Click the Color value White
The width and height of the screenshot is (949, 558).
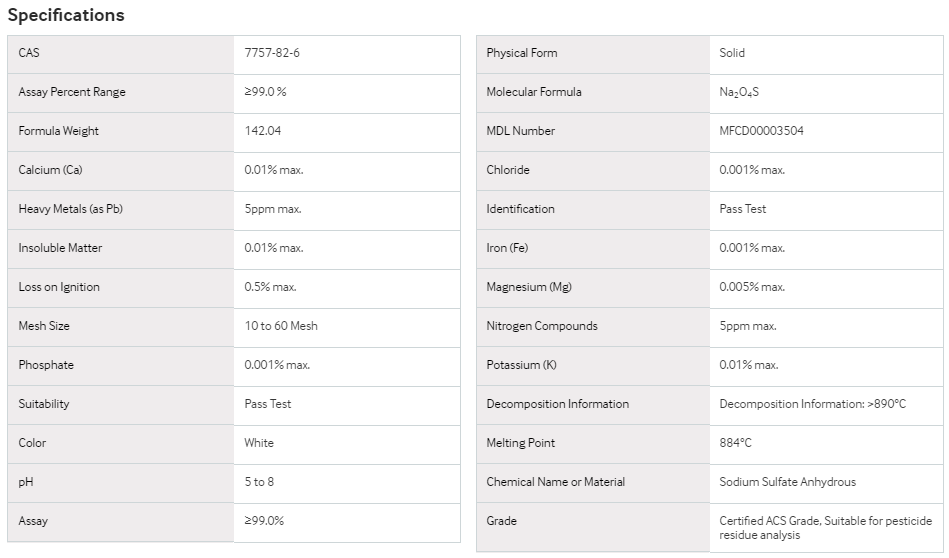pos(259,443)
